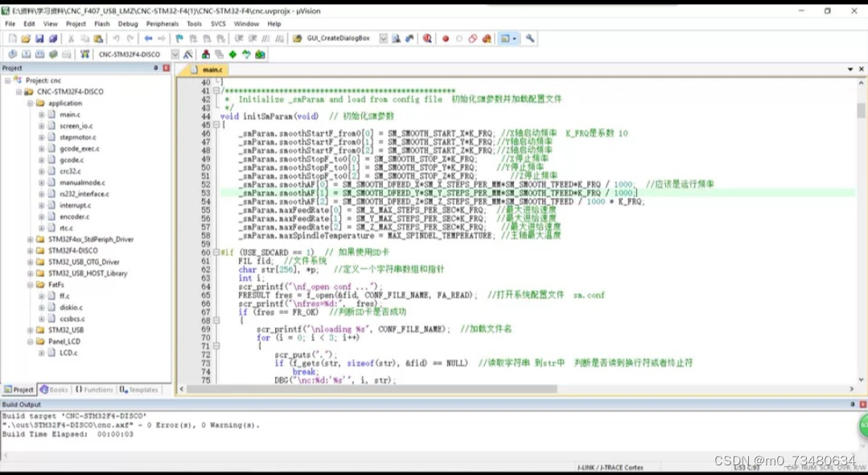Select the main.c editor tab
868x475 pixels.
tap(207, 70)
